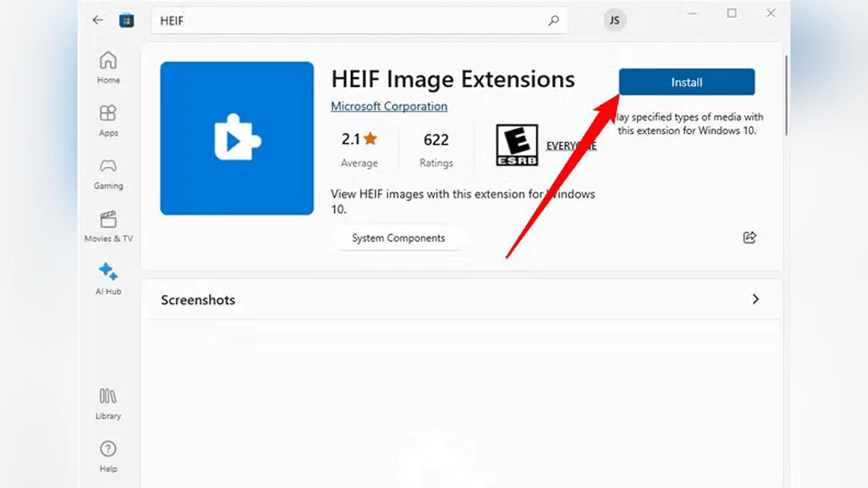
Task: Click the search field containing HEIF
Action: (x=347, y=21)
